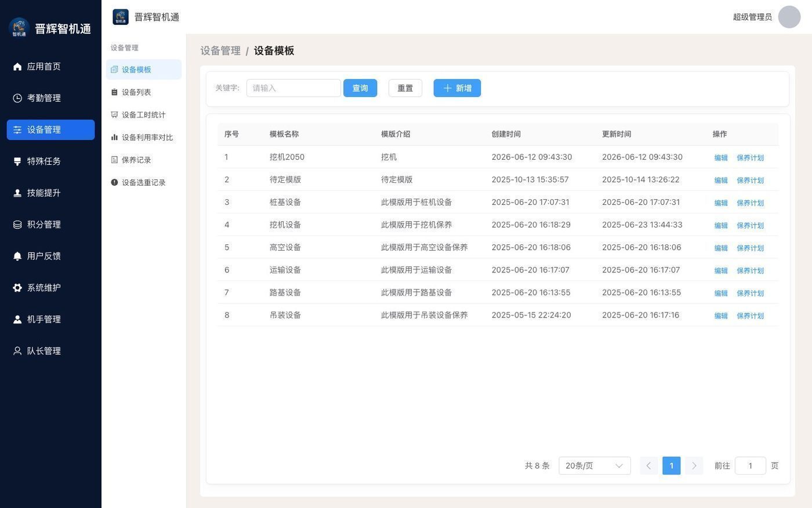Screen dimensions: 812x508
Task: Open 应用首页 in the sidebar
Action: point(50,67)
